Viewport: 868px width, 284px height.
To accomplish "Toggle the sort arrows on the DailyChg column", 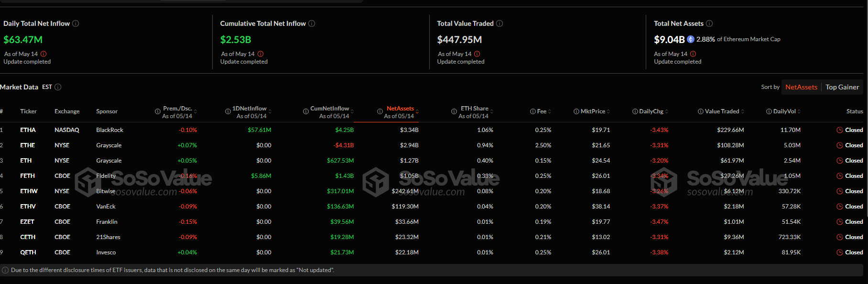I will click(x=667, y=111).
